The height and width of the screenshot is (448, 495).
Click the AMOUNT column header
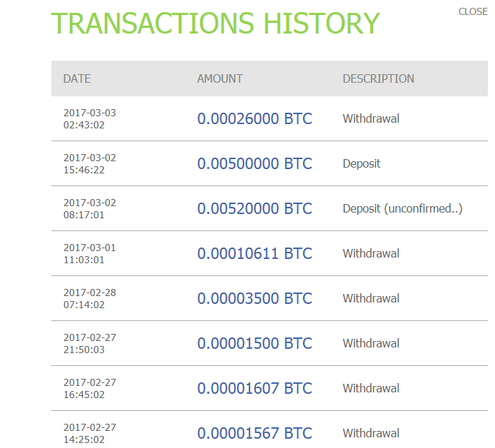tap(220, 78)
